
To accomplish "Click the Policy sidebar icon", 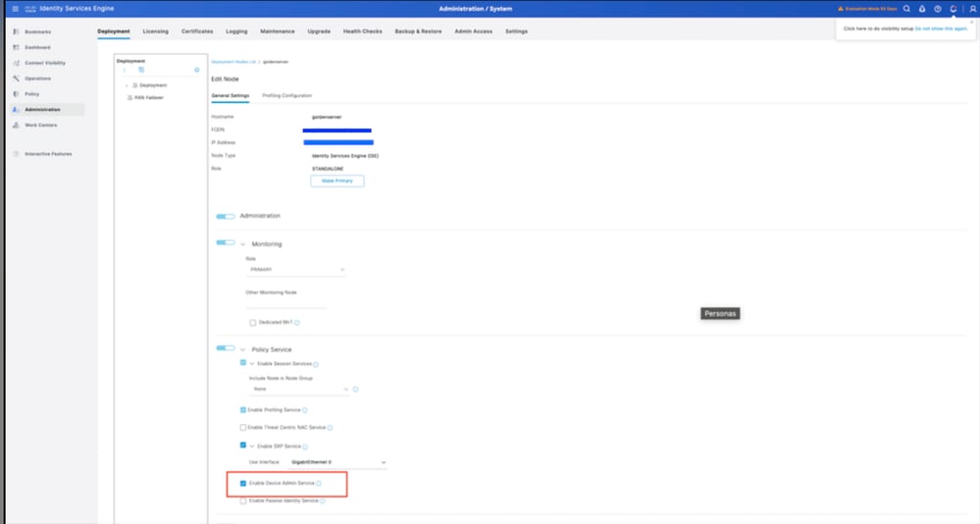I will click(x=17, y=94).
